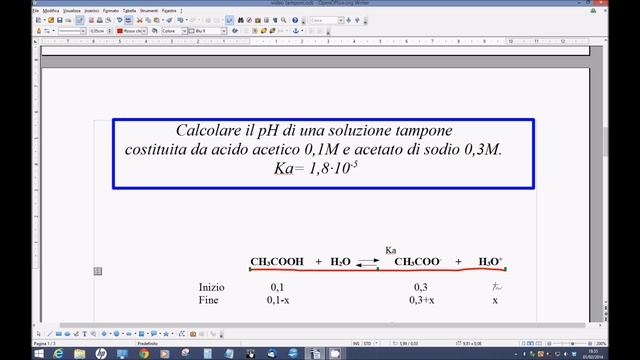Open the Strumenti menu
Viewport: 640px width, 360px height.
tap(149, 11)
